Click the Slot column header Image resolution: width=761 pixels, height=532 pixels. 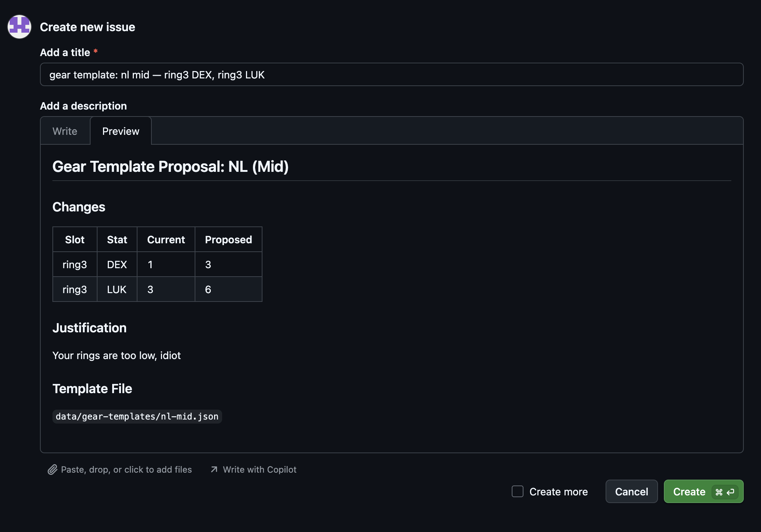[x=75, y=240]
